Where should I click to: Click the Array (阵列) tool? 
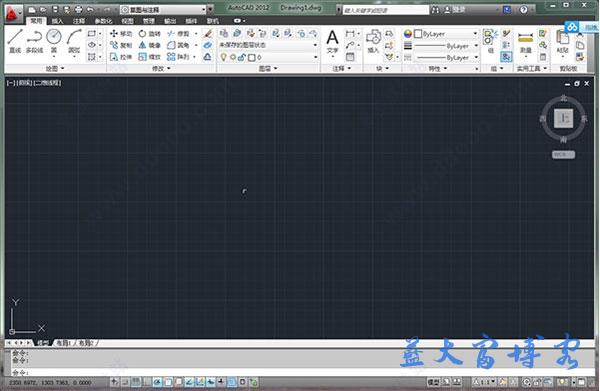tap(179, 57)
